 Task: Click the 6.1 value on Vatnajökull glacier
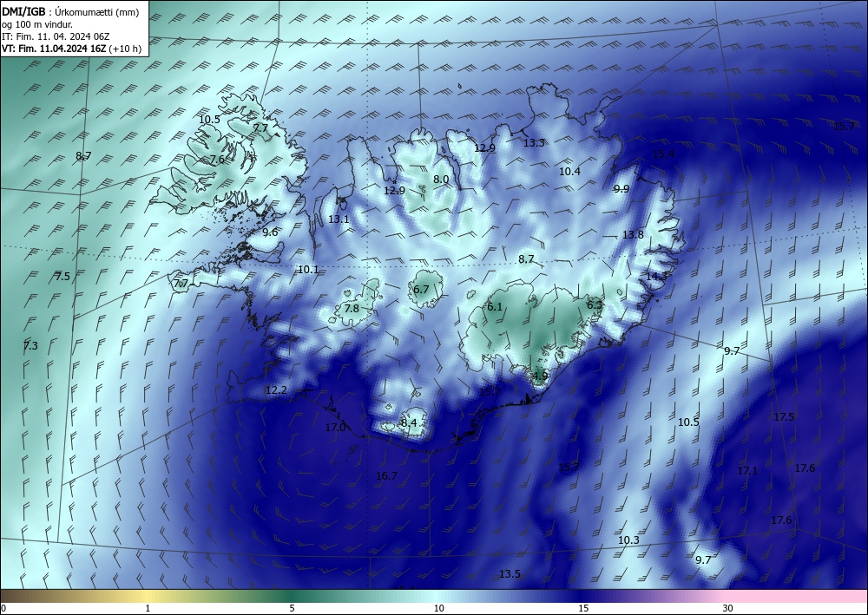[495, 307]
